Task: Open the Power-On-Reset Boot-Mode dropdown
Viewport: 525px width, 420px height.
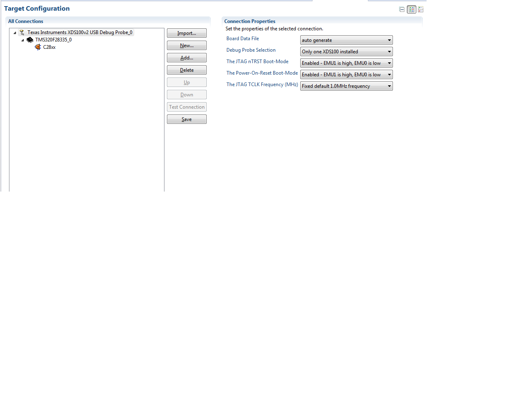Action: click(347, 75)
